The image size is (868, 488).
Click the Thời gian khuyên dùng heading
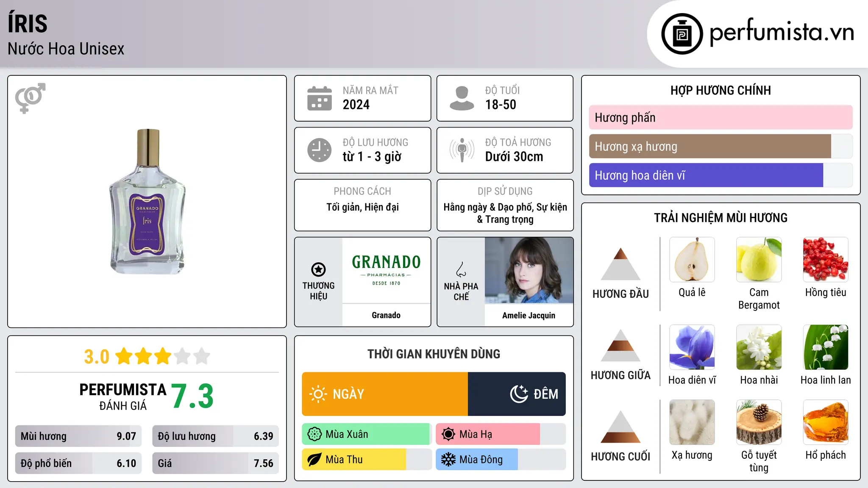[434, 354]
